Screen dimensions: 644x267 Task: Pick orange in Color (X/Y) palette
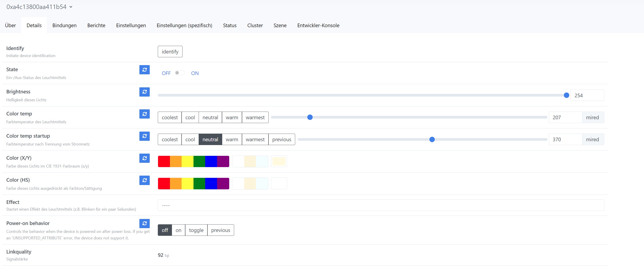(176, 161)
